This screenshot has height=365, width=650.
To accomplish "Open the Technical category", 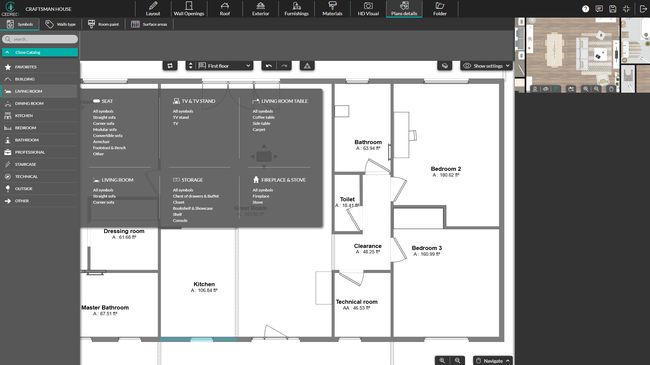I will pos(40,176).
